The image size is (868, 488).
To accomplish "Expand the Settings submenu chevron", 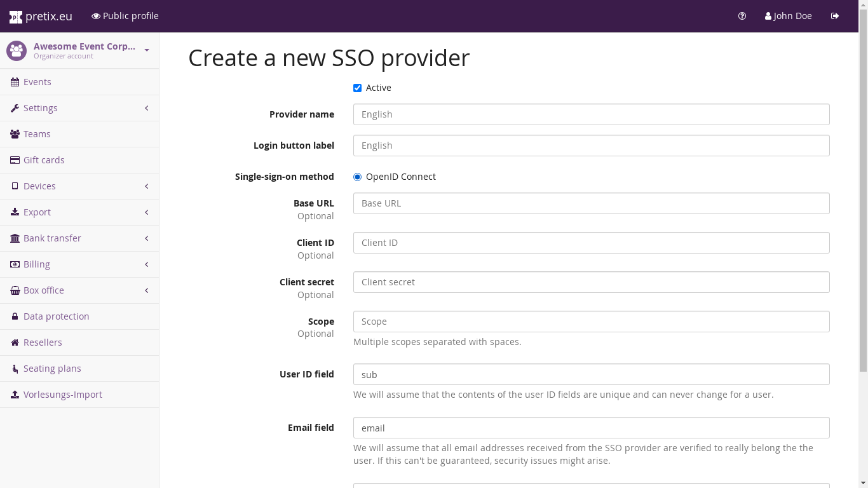I will click(147, 108).
